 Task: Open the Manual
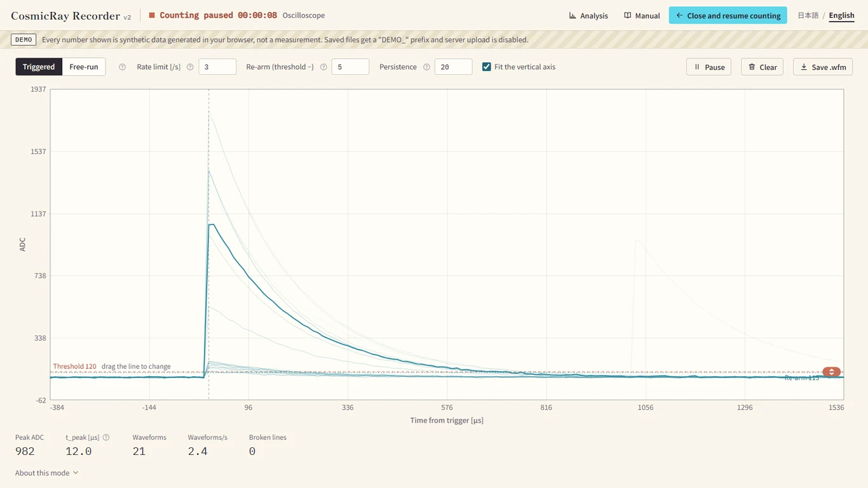click(x=642, y=15)
